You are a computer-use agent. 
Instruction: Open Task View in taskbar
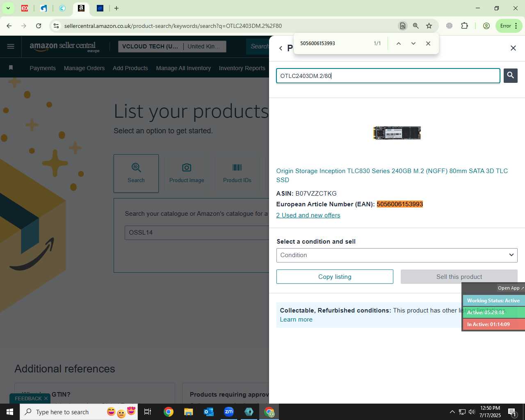coord(148,412)
